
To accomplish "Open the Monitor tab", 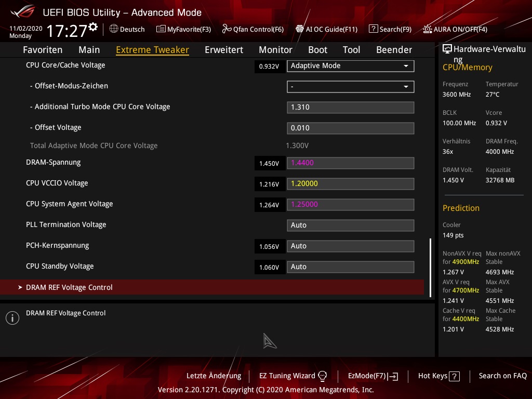I will point(275,50).
